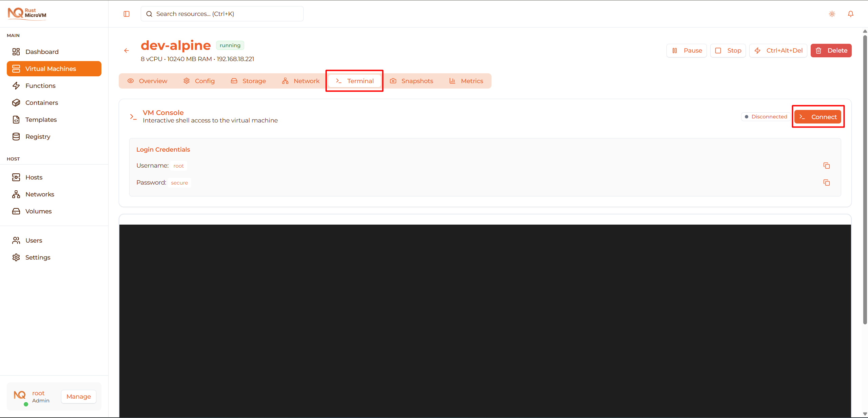Open the Registry panel from sidebar
Screen dimensions: 868x418
38,136
